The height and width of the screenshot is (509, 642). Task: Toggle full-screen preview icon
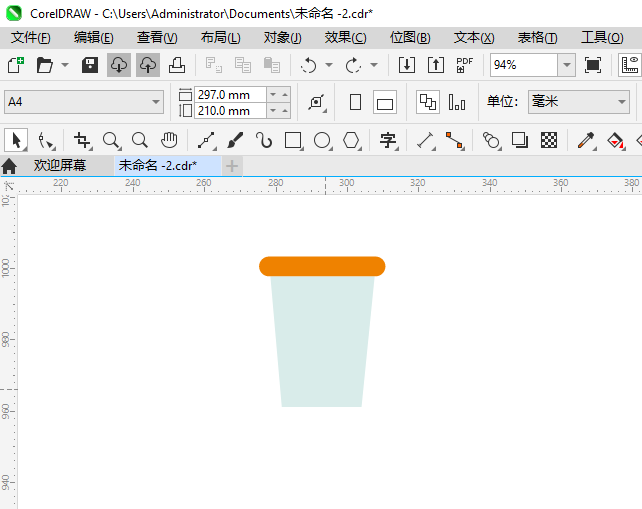[x=593, y=65]
